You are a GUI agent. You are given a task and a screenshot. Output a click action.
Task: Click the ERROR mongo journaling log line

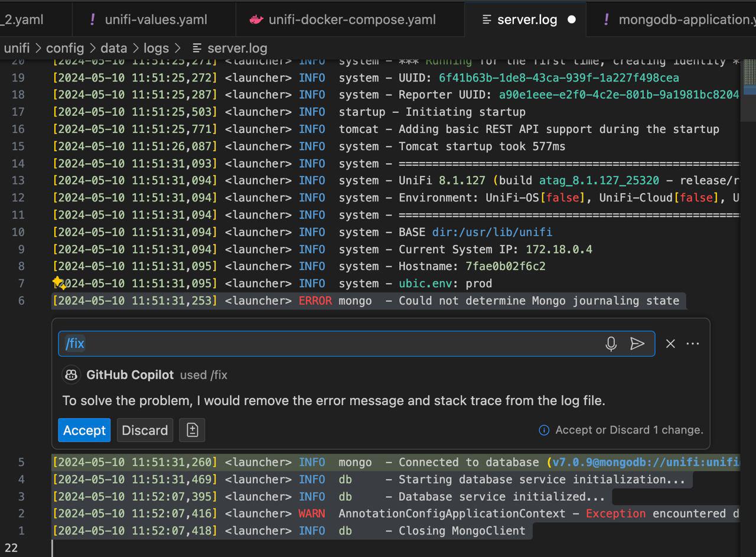point(366,301)
